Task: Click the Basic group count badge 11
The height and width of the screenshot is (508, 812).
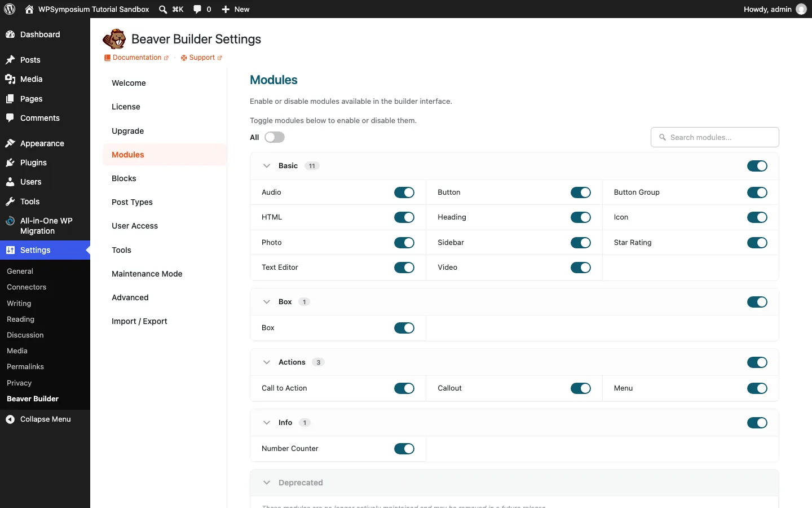Action: [312, 166]
